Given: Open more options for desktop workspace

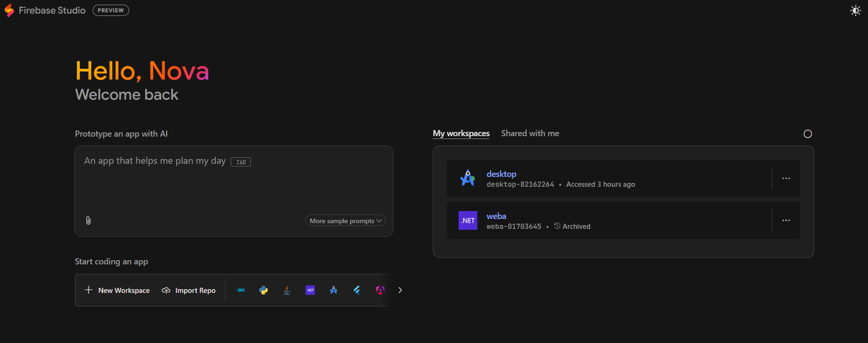Looking at the screenshot, I should [x=786, y=178].
